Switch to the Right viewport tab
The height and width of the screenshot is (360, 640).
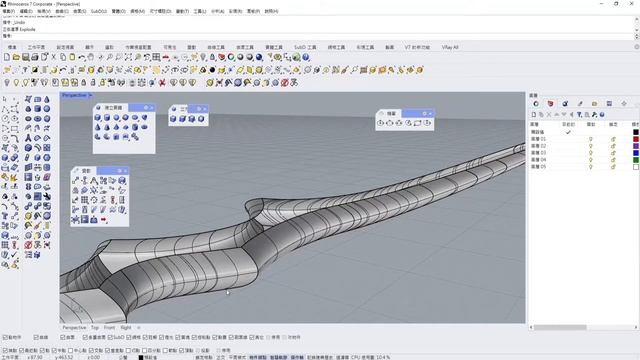126,327
